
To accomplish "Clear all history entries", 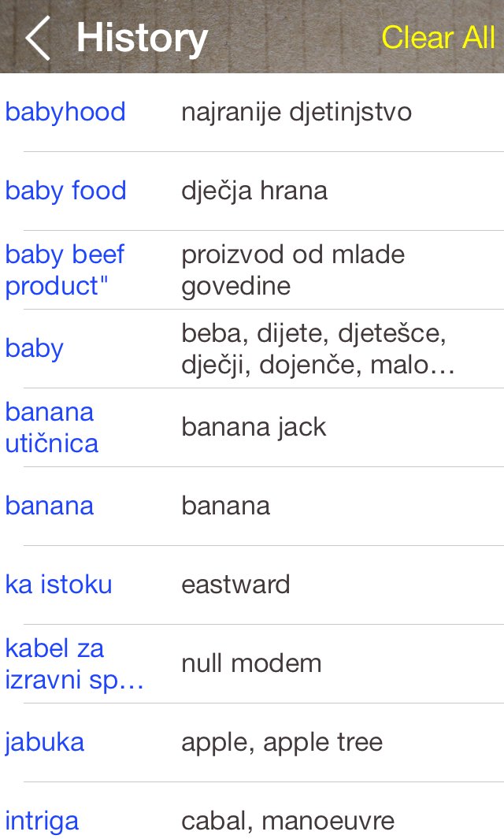I will [x=438, y=38].
